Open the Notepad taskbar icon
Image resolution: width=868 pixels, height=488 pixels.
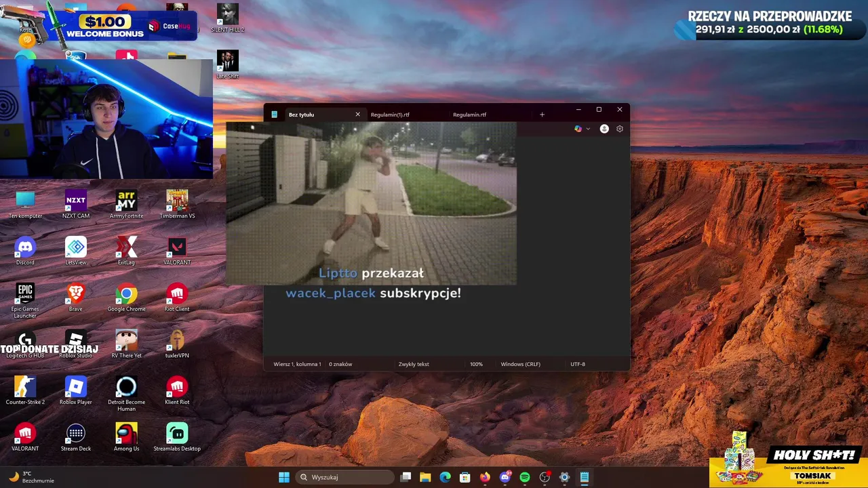click(x=584, y=477)
